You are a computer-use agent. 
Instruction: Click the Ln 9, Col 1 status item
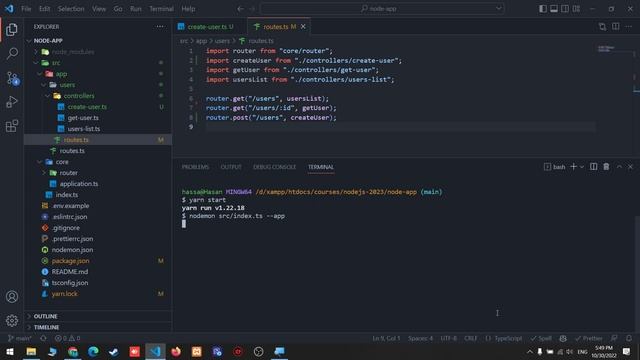click(x=386, y=338)
